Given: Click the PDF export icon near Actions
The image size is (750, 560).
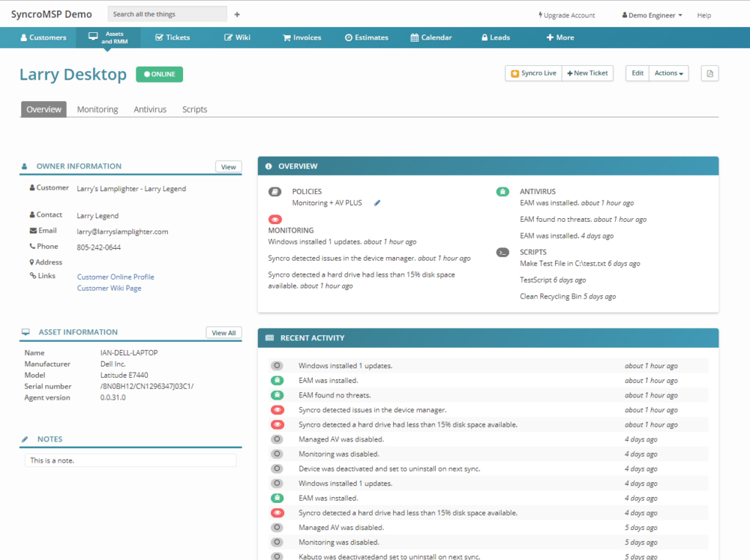Looking at the screenshot, I should (709, 73).
